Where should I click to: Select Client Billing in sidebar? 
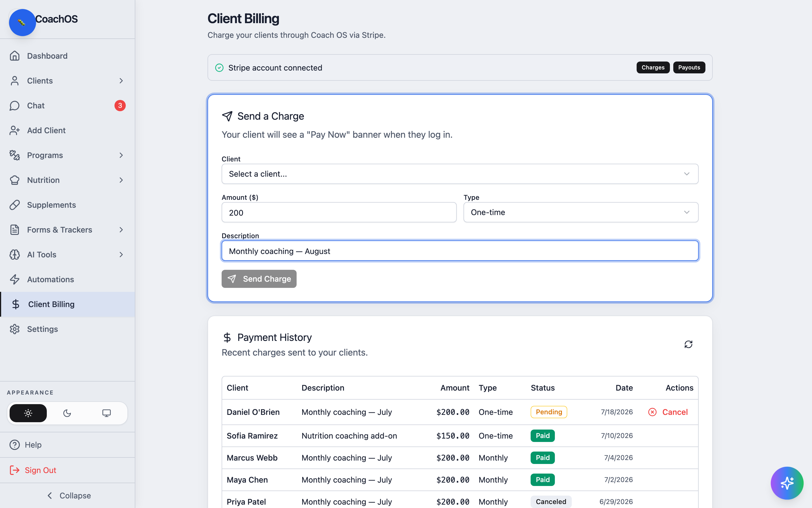(x=67, y=305)
